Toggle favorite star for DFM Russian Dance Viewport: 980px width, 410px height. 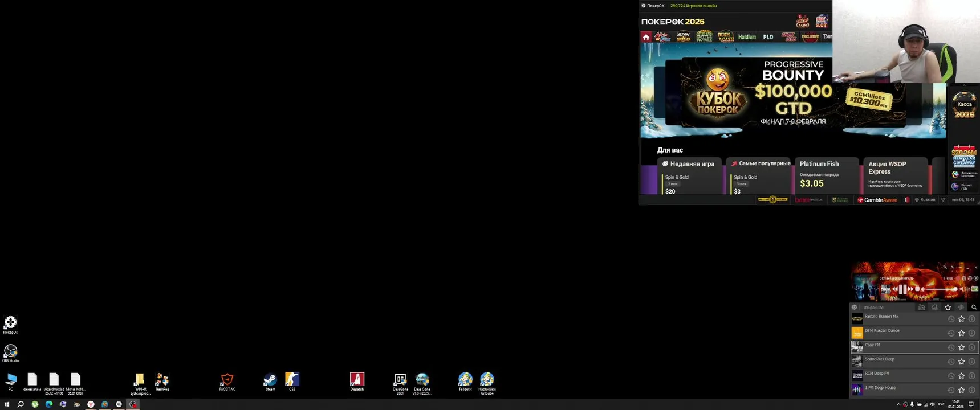click(962, 333)
